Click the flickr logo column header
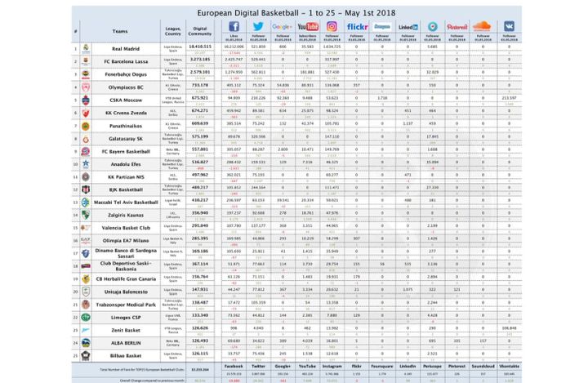The width and height of the screenshot is (588, 383). tap(357, 27)
